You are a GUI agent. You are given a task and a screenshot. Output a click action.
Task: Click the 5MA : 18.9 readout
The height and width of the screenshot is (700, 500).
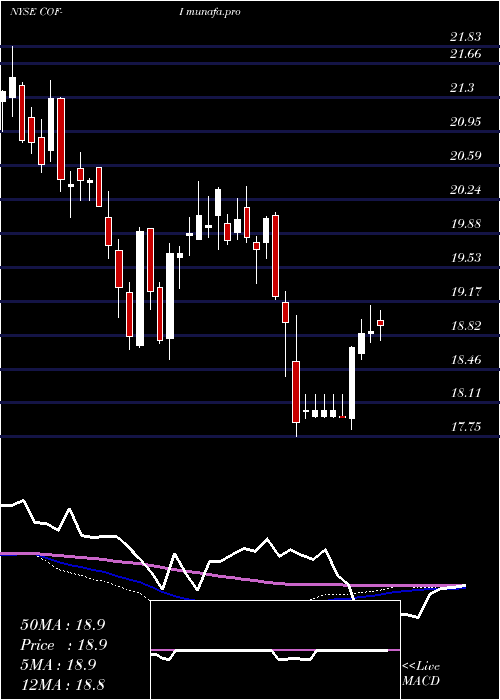[58, 665]
